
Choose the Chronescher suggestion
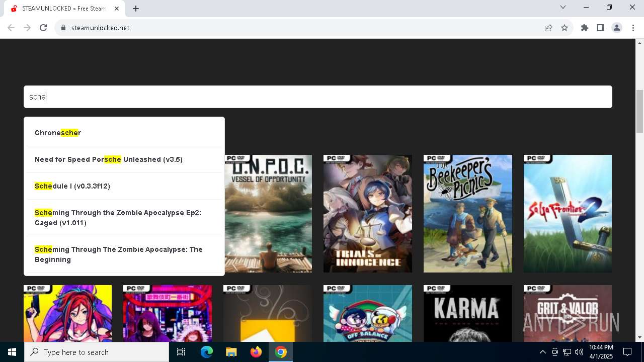click(x=124, y=133)
